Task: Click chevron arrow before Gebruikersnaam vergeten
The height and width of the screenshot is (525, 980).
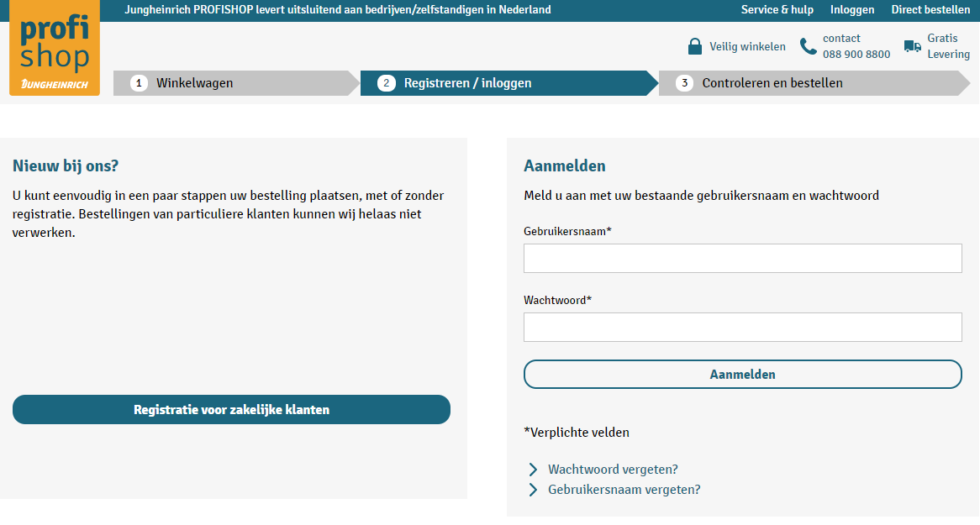Action: [x=533, y=490]
